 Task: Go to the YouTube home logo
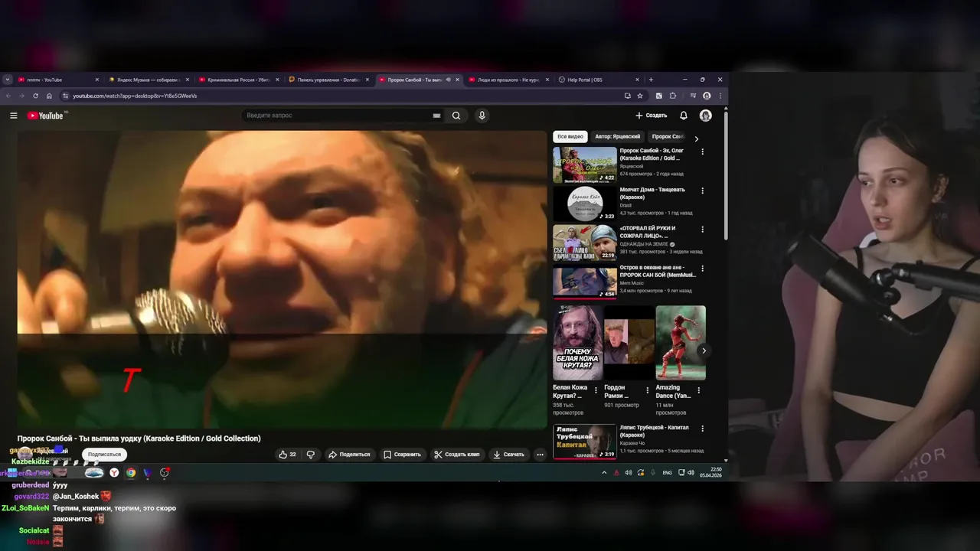(46, 116)
